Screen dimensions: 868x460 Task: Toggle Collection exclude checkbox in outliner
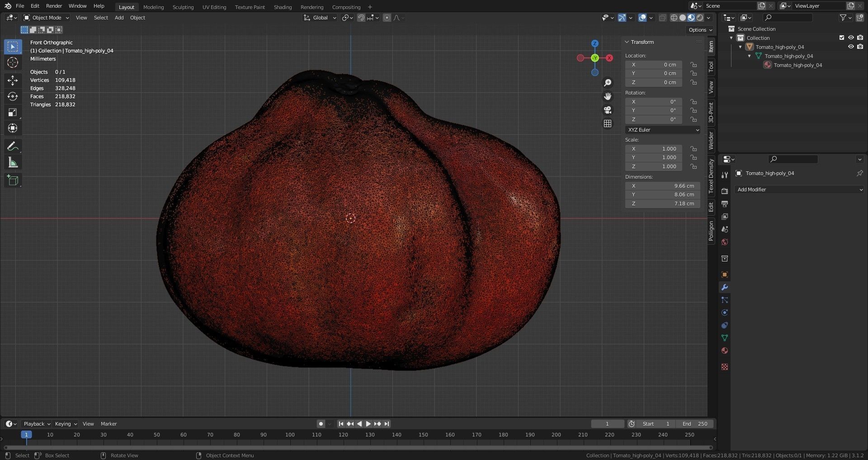click(x=842, y=38)
